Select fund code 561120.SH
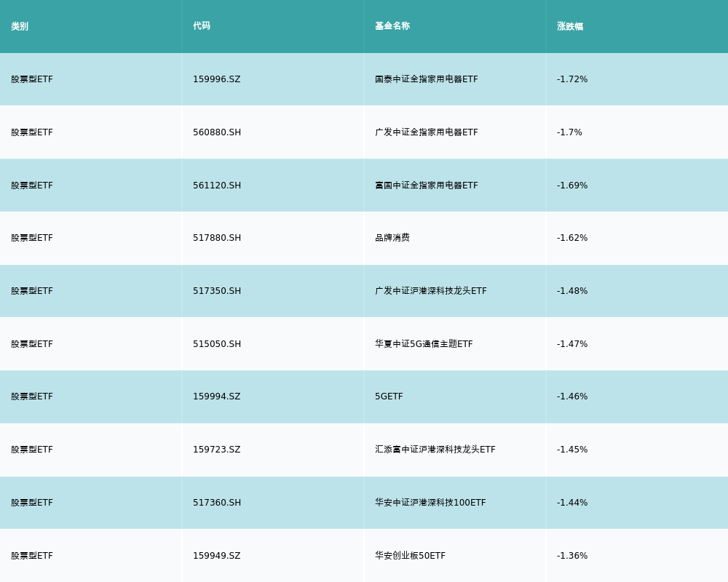 [x=217, y=186]
